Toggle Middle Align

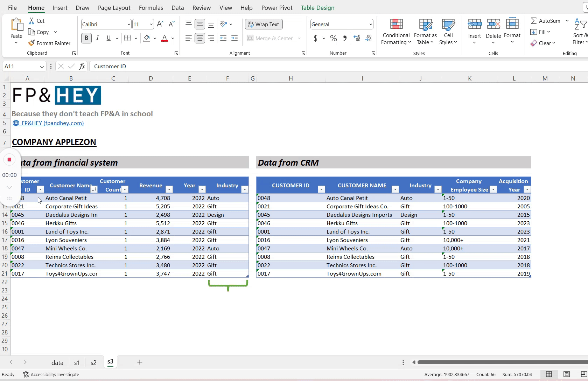pos(200,24)
